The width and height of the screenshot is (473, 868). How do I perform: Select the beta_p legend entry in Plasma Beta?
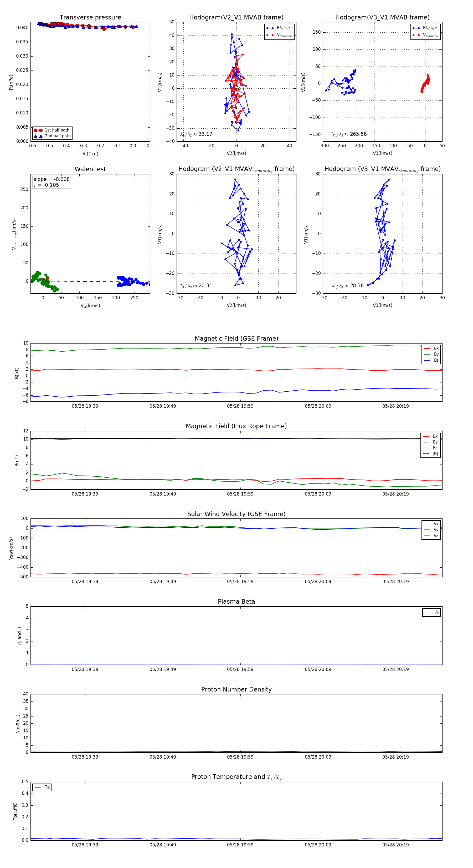coord(431,612)
